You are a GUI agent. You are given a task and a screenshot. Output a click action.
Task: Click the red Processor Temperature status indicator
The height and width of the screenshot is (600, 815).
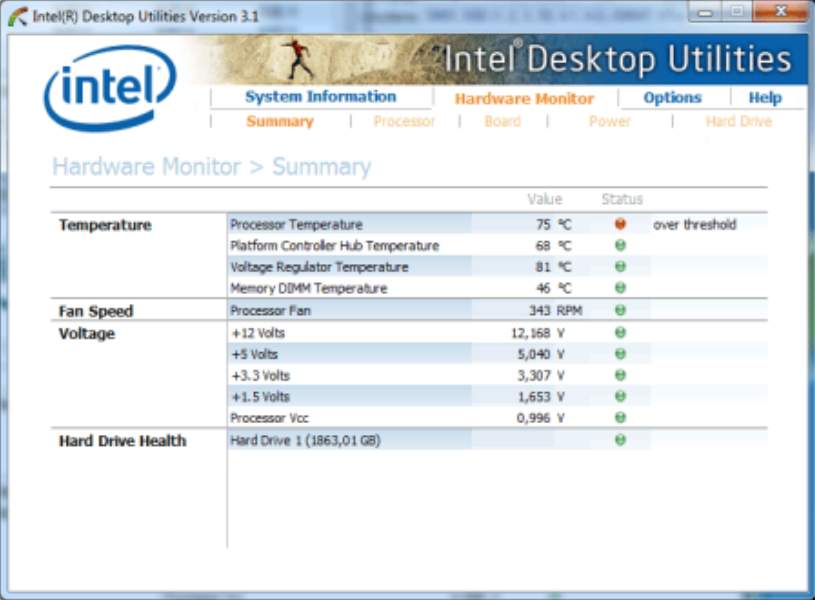pyautogui.click(x=620, y=224)
